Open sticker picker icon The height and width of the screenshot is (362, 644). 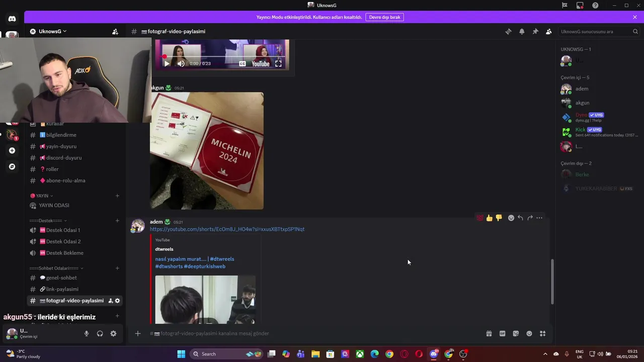point(516,333)
